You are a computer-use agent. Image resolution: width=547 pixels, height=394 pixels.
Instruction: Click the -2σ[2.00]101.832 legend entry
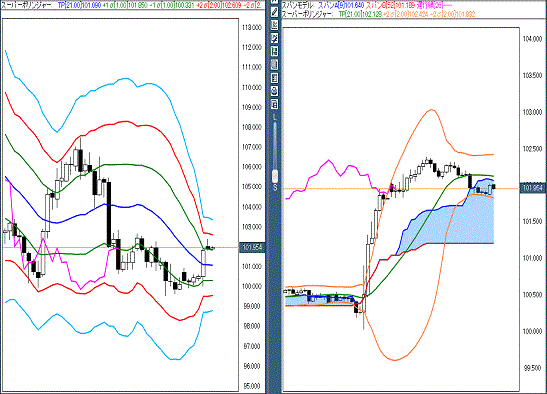[x=452, y=14]
